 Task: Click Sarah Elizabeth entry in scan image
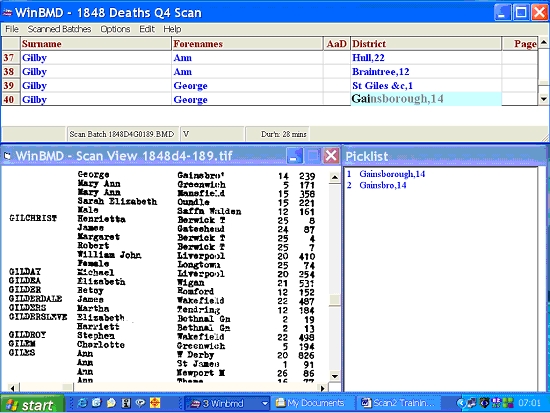point(117,201)
